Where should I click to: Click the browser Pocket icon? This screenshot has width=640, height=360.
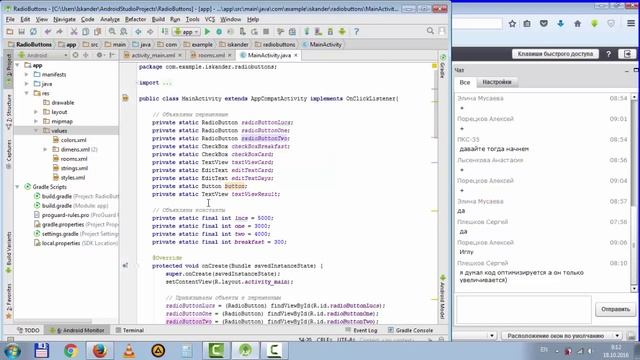(544, 24)
